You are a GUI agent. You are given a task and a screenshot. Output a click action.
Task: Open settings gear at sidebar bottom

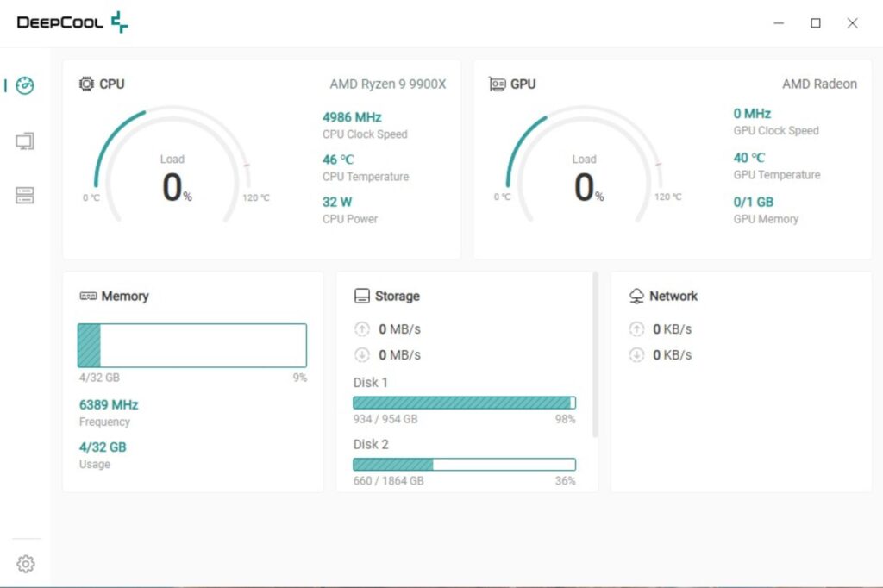coord(25,564)
